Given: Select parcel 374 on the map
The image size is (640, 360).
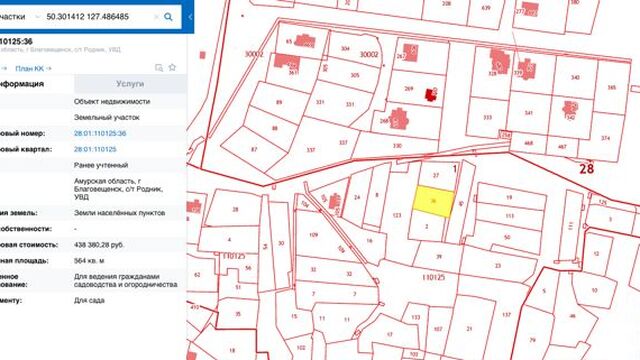Looking at the screenshot, I should tap(606, 138).
